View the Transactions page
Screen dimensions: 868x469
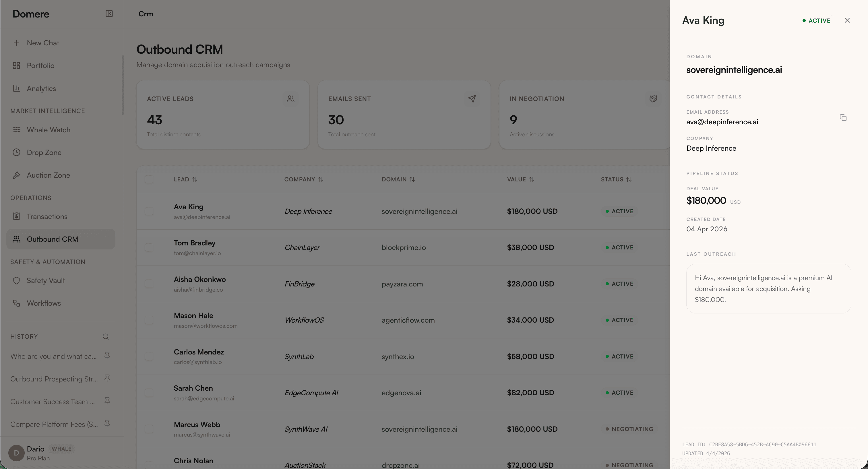click(x=47, y=216)
